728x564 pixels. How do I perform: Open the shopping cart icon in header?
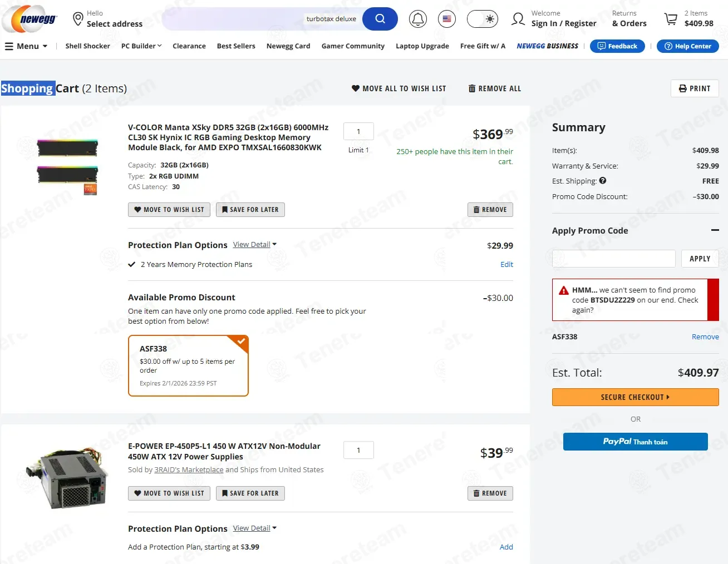tap(671, 19)
